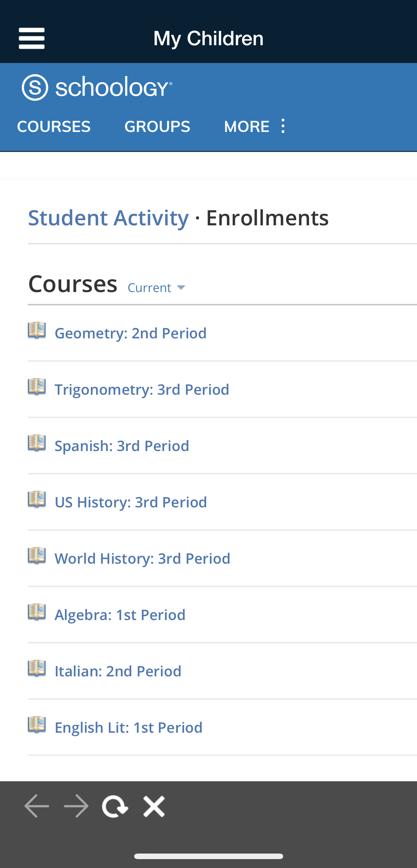
Task: Click the Schoology logo
Action: [x=97, y=87]
